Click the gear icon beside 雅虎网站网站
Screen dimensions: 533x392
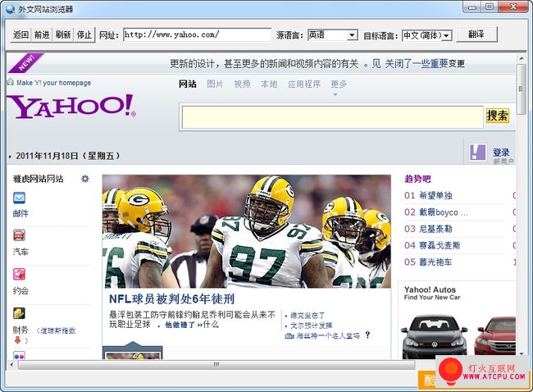point(84,179)
